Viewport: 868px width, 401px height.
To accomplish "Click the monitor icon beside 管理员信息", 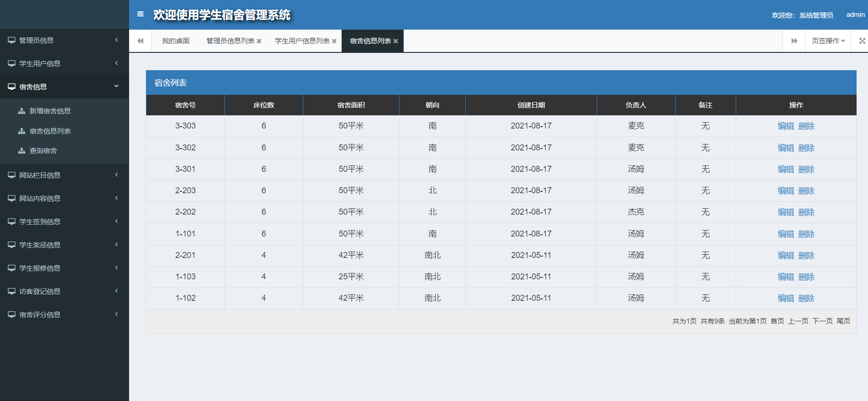I will (11, 40).
